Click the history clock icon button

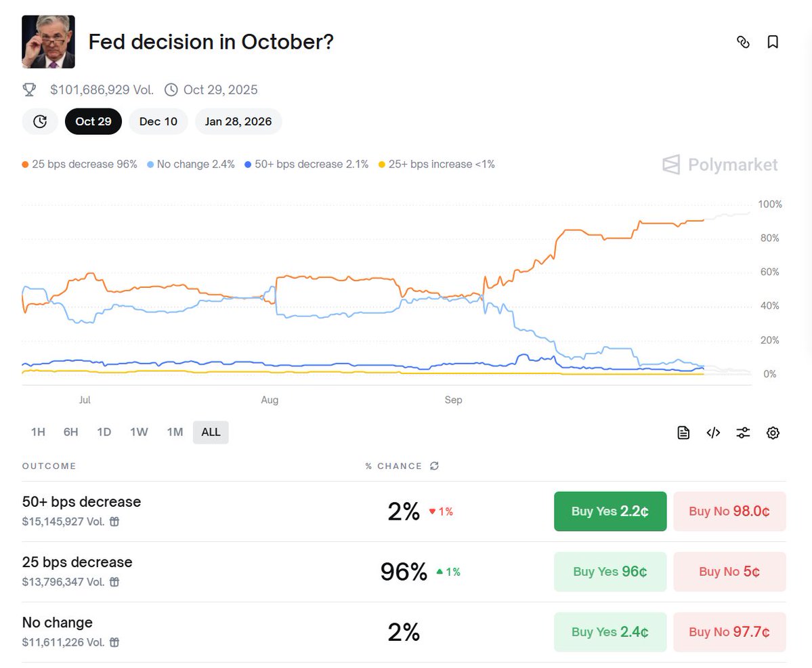point(40,121)
